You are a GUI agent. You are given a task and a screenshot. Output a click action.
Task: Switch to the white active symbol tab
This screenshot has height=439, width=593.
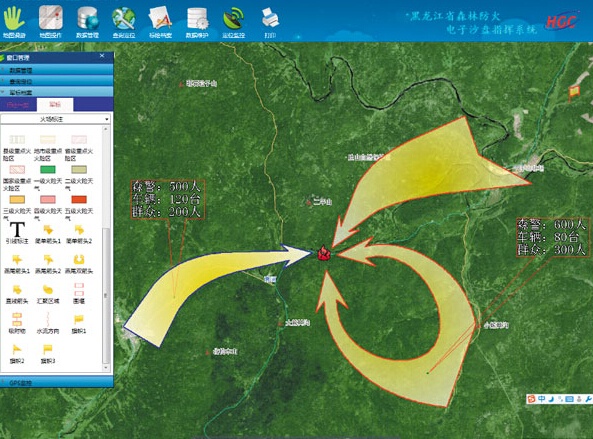pyautogui.click(x=55, y=104)
